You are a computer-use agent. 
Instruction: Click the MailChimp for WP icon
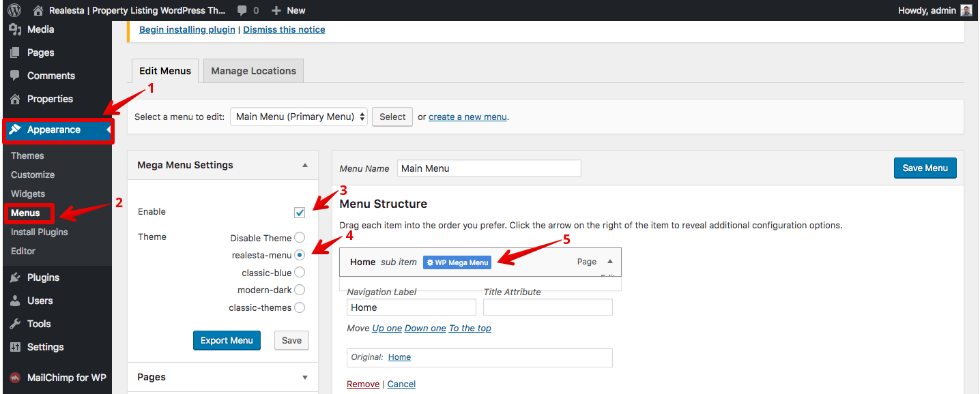point(15,378)
